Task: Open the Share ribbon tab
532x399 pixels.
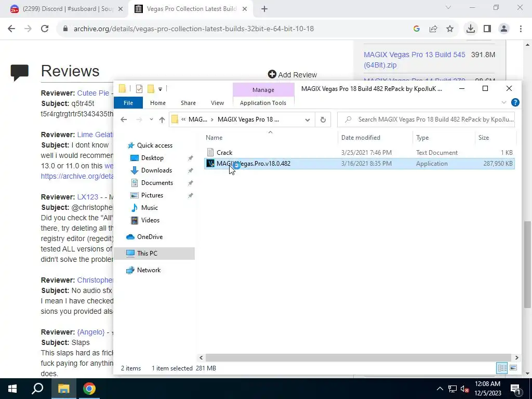Action: (x=188, y=103)
